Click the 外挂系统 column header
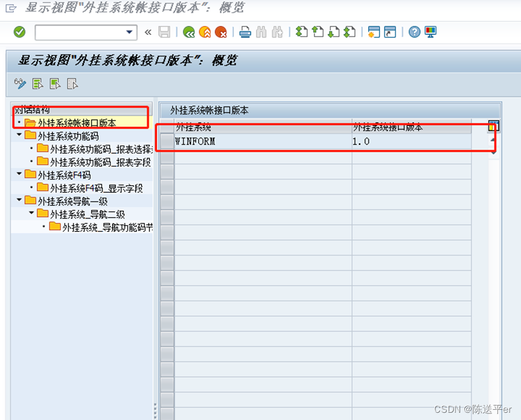The image size is (521, 420). coord(263,127)
